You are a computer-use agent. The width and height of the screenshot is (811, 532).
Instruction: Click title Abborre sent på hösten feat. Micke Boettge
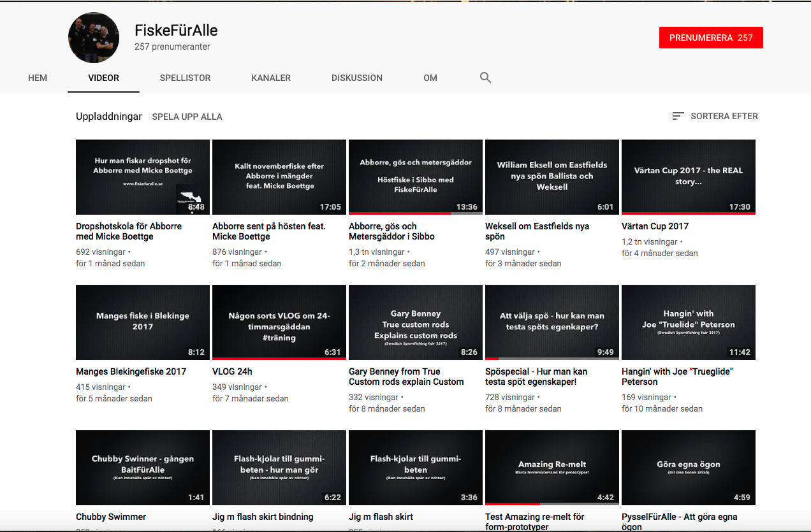click(269, 231)
